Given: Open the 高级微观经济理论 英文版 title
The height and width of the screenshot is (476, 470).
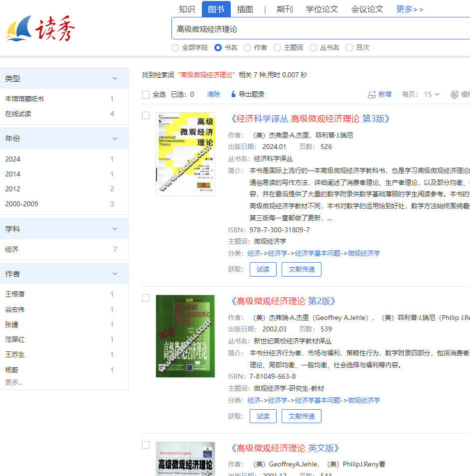Looking at the screenshot, I should click(285, 448).
